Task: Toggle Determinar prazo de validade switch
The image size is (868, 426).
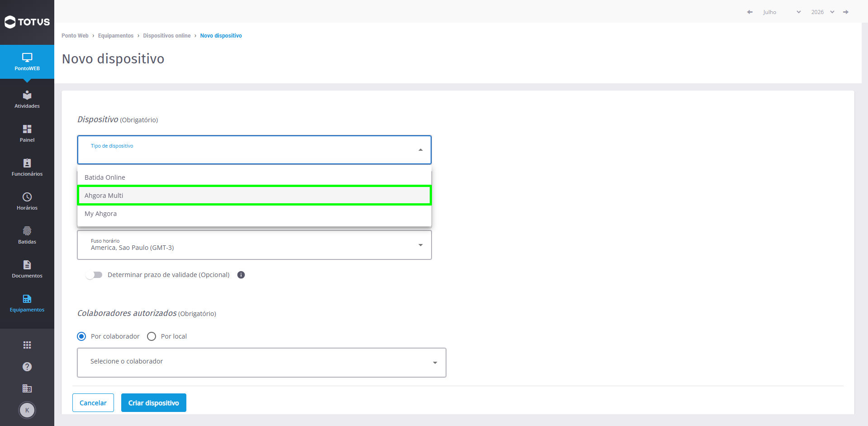Action: [x=94, y=275]
